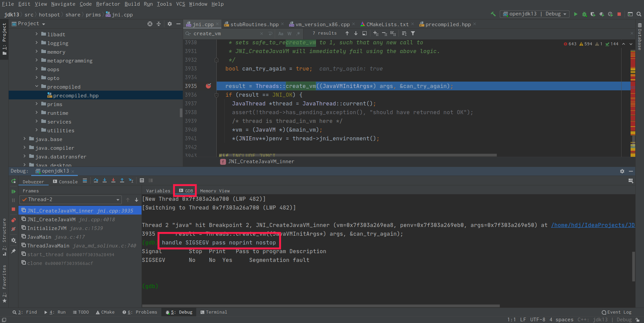This screenshot has height=323, width=644.
Task: Click the Step Out debugger icon
Action: pos(122,181)
